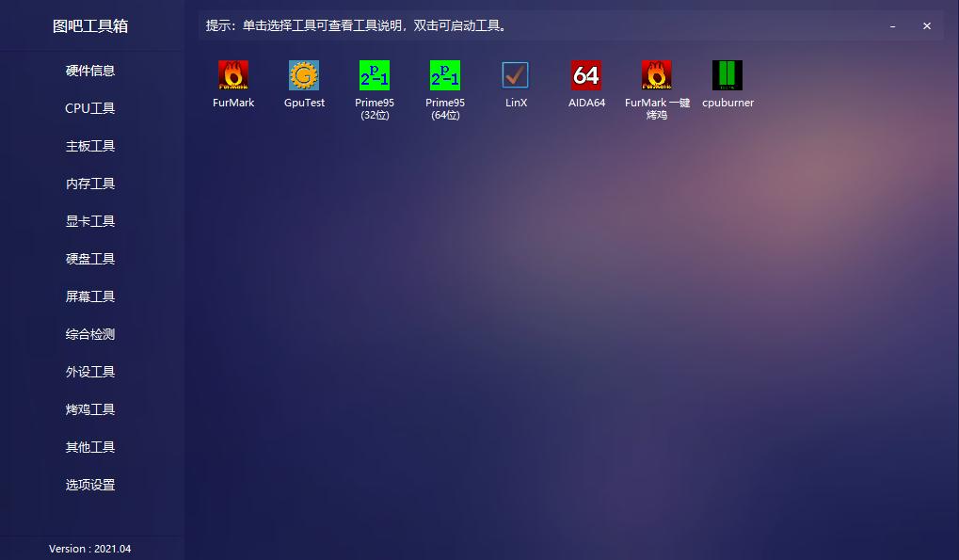Image resolution: width=959 pixels, height=560 pixels.
Task: Open the LinX stress test tool
Action: coord(515,85)
